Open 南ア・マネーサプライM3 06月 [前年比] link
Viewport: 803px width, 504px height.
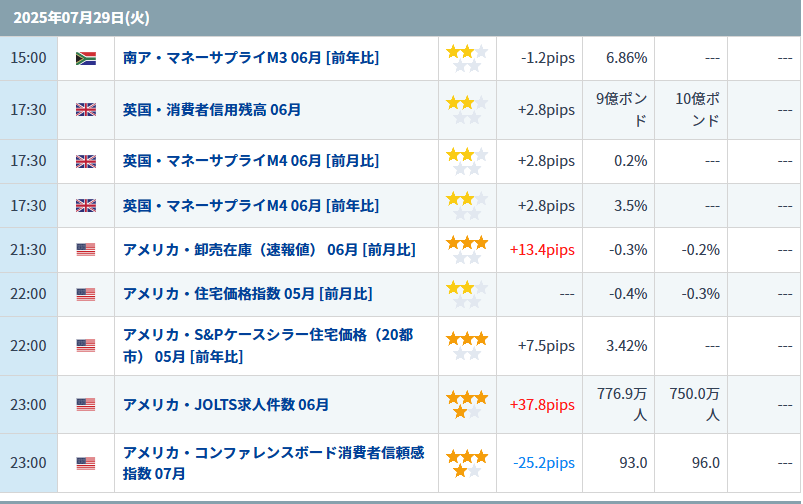point(251,58)
